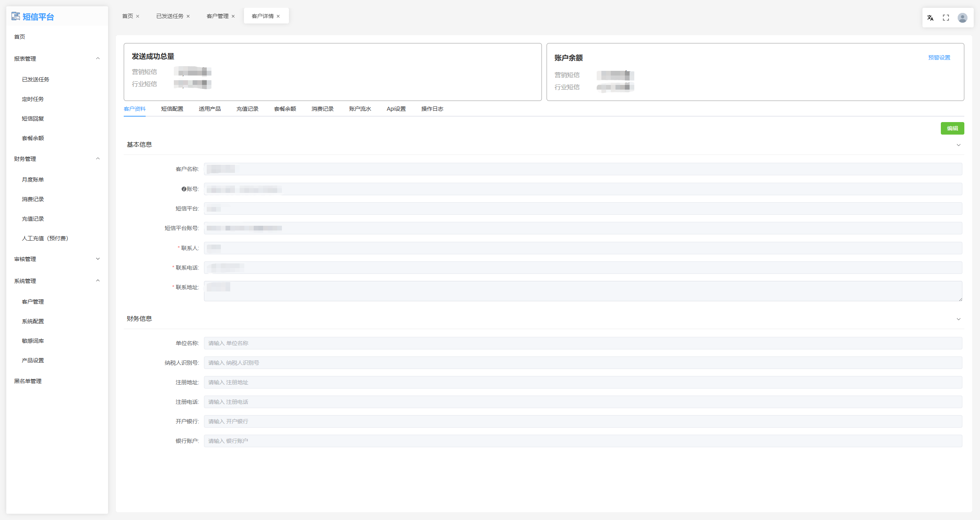Click the info icon beside 账号
Viewport: 980px width, 520px height.
[x=184, y=189]
